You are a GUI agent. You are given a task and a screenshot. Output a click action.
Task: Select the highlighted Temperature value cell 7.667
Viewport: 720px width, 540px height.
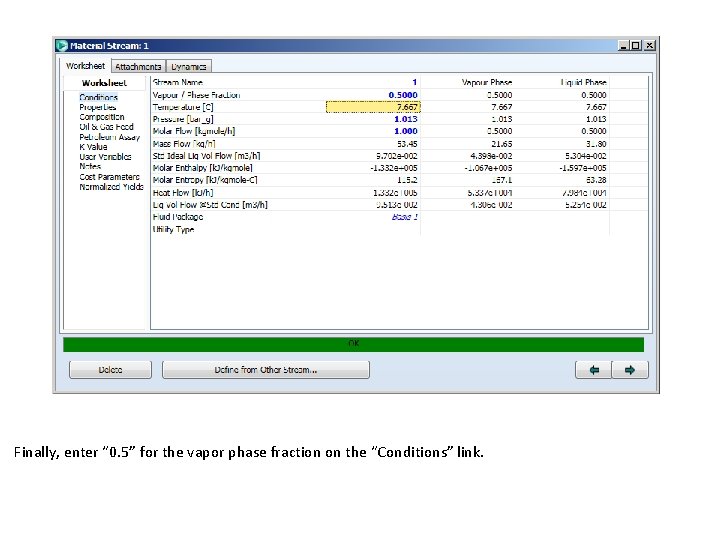click(x=373, y=107)
